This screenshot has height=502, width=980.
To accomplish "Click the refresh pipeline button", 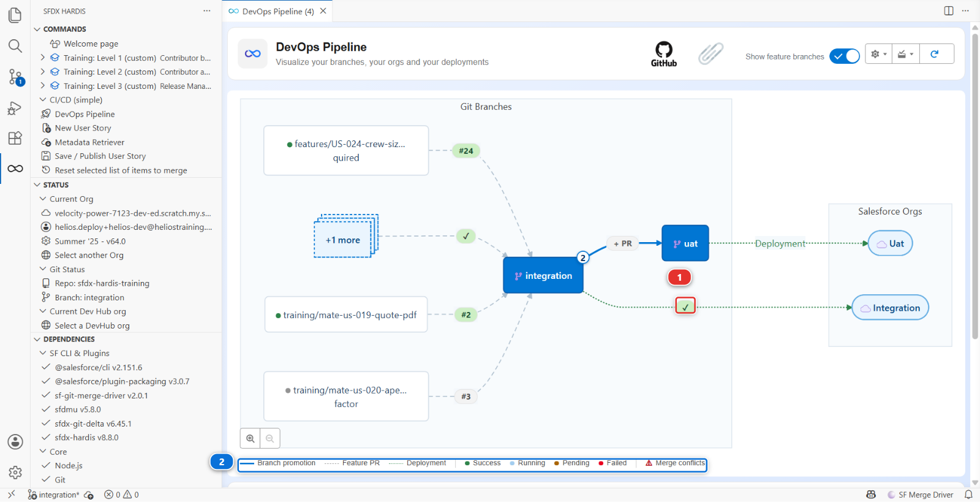I will pyautogui.click(x=935, y=54).
